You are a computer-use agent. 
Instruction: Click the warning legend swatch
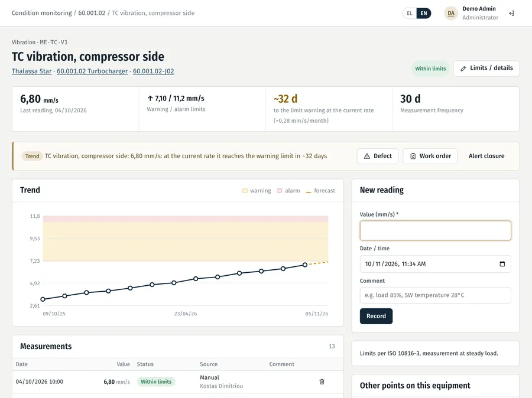click(x=245, y=191)
